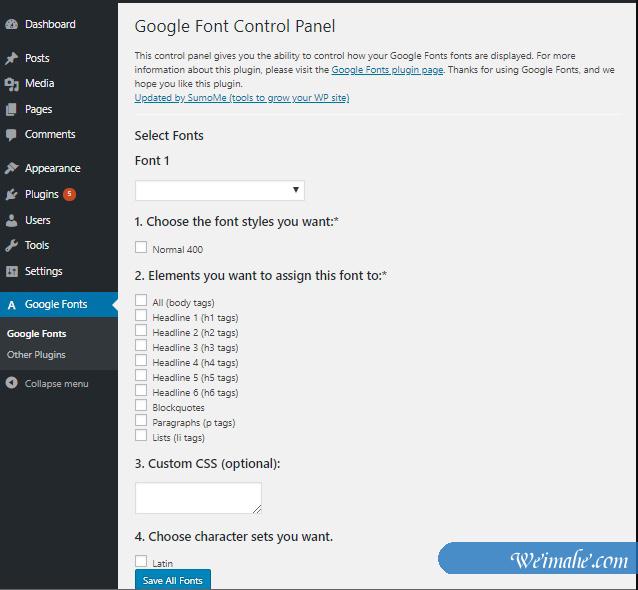Viewport: 638px width, 590px height.
Task: Check the Latin character set checkbox
Action: point(141,562)
